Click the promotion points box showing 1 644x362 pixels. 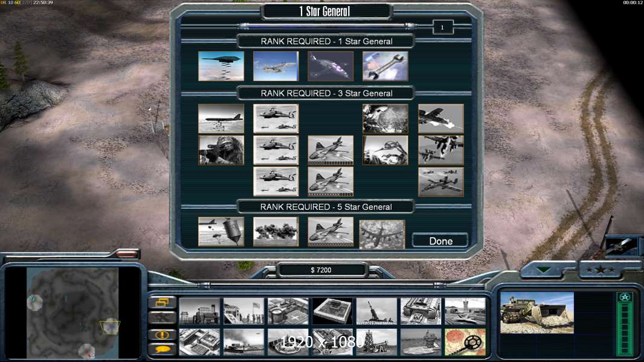pos(443,28)
